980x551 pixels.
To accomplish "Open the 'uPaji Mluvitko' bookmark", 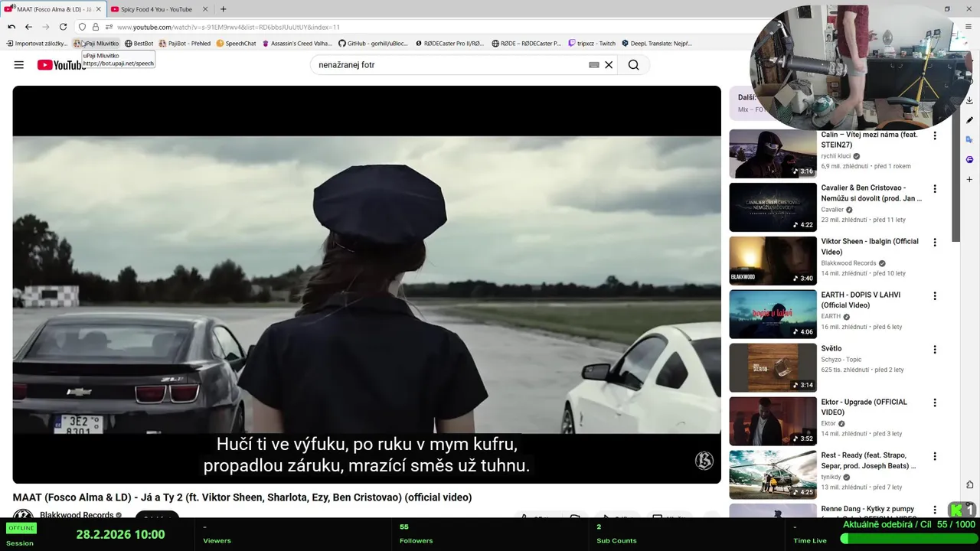I will click(96, 44).
